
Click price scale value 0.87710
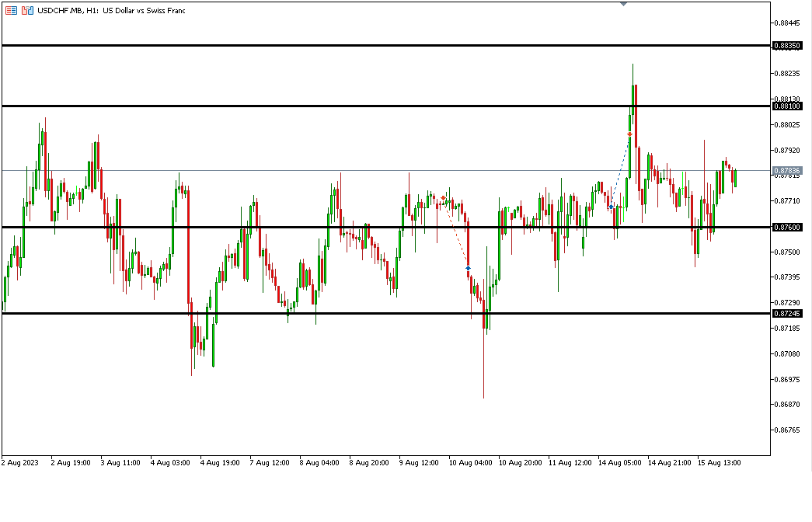(787, 201)
